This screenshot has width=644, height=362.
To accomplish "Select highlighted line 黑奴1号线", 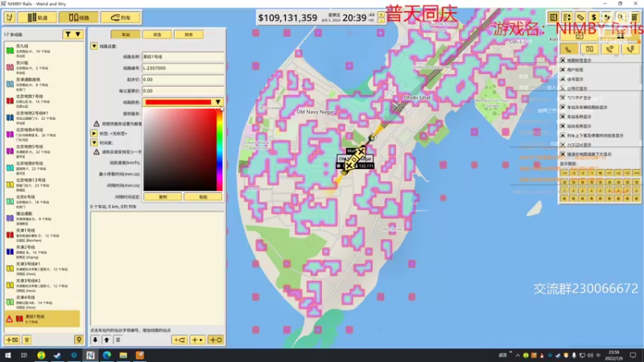I will [x=43, y=319].
